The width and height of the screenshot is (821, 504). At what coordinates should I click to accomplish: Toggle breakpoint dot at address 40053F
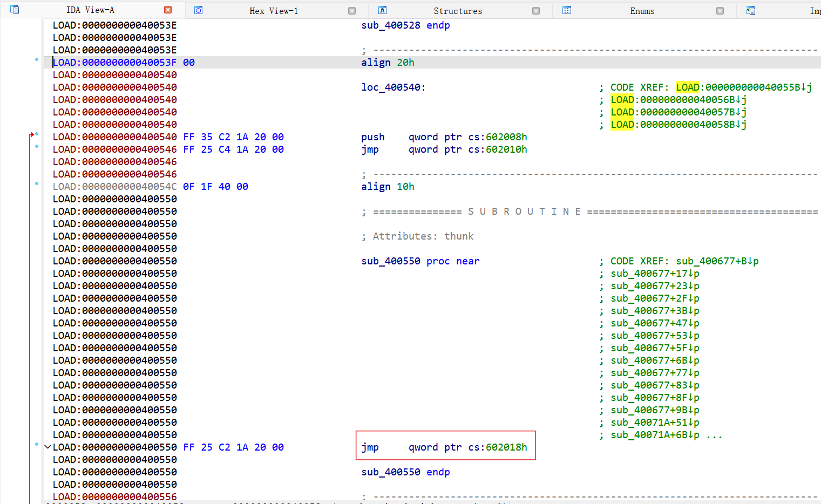(x=37, y=59)
